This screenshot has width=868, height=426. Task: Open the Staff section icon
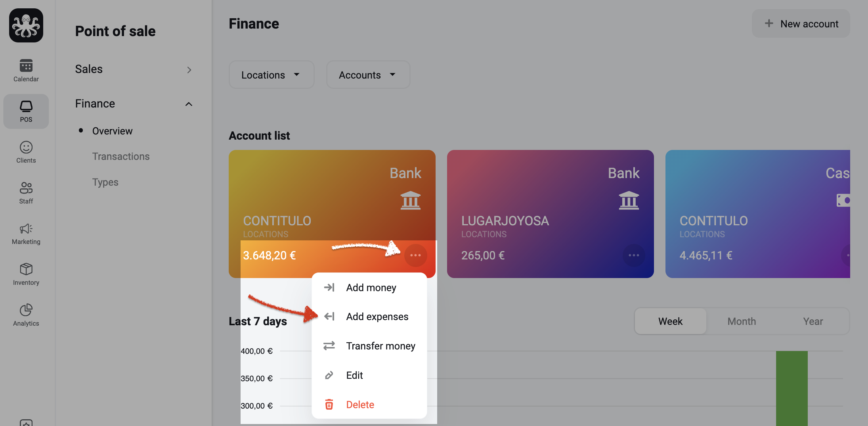[26, 188]
